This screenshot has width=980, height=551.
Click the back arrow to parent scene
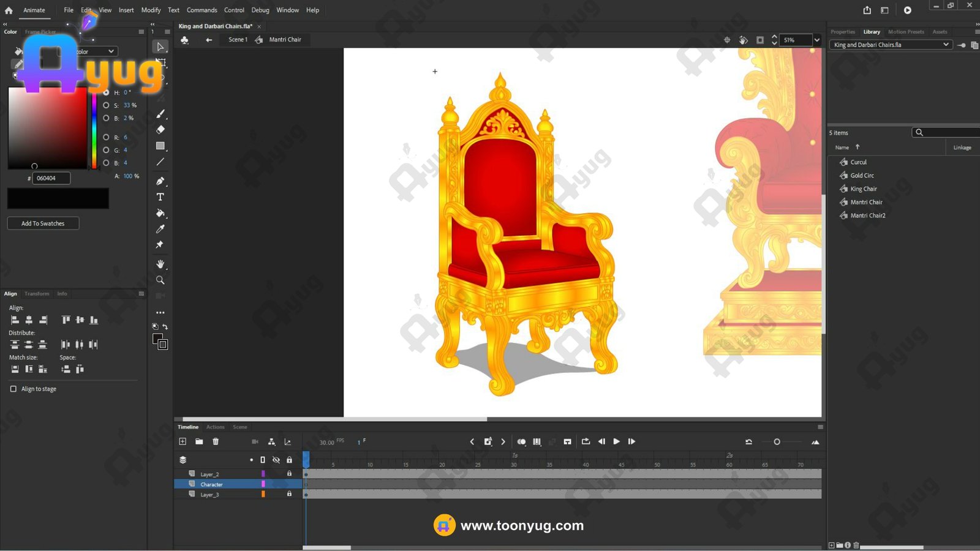209,40
